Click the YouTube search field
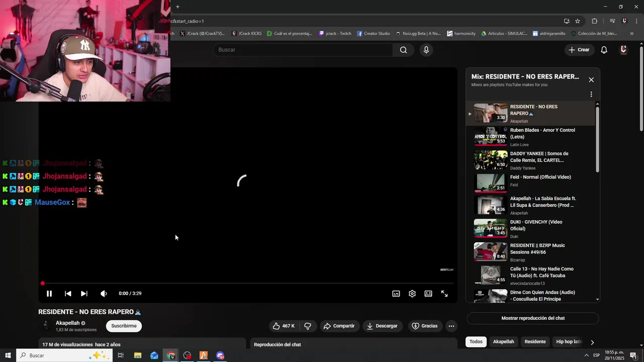Viewport: 644px width, 362px height. 303,50
